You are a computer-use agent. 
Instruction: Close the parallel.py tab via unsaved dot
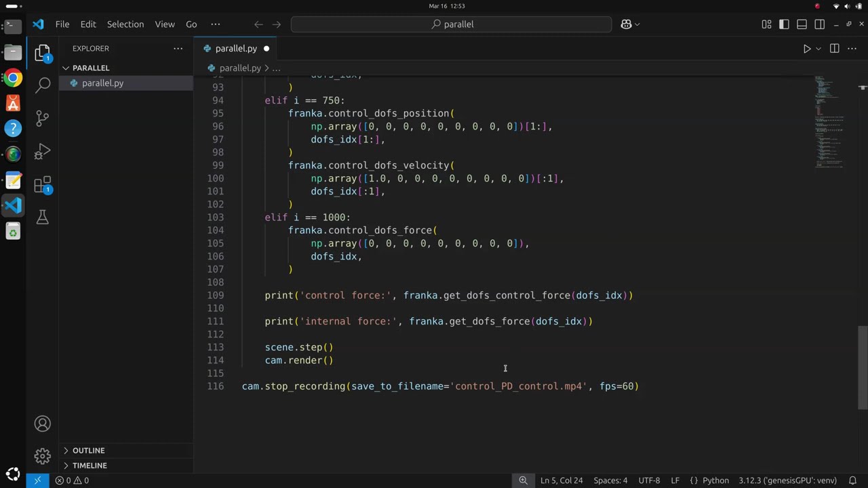point(267,49)
